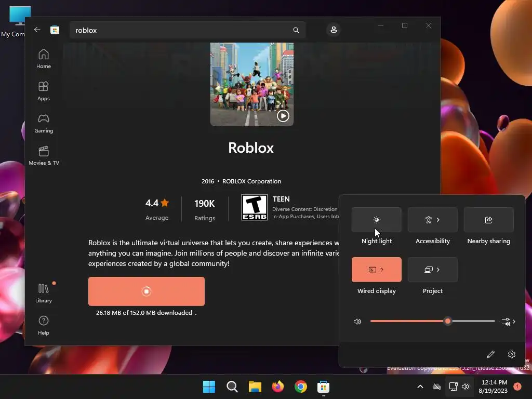Click the search magnifier in Store search box
This screenshot has width=532, height=399.
pyautogui.click(x=296, y=30)
